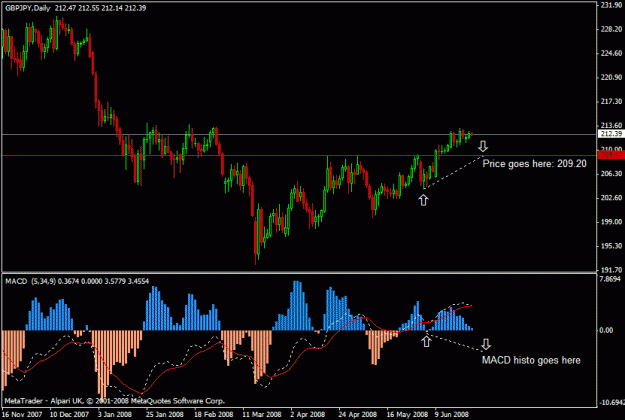Click the 18 Feb 2008 date label
Image resolution: width=625 pixels, height=420 pixels.
214,414
